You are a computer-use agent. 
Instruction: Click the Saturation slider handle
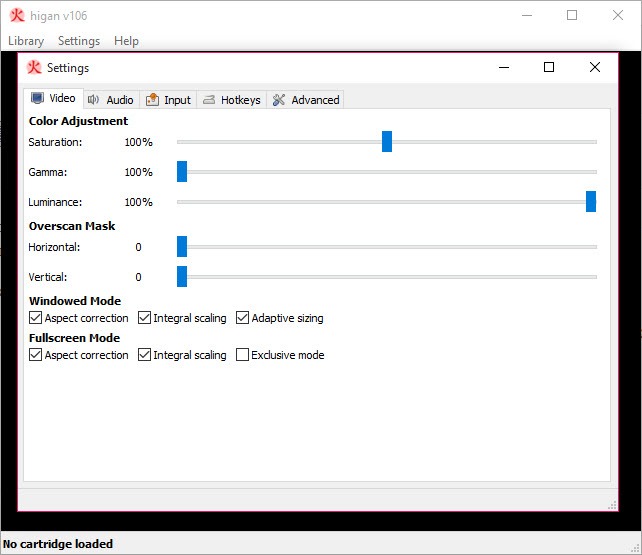pos(387,142)
